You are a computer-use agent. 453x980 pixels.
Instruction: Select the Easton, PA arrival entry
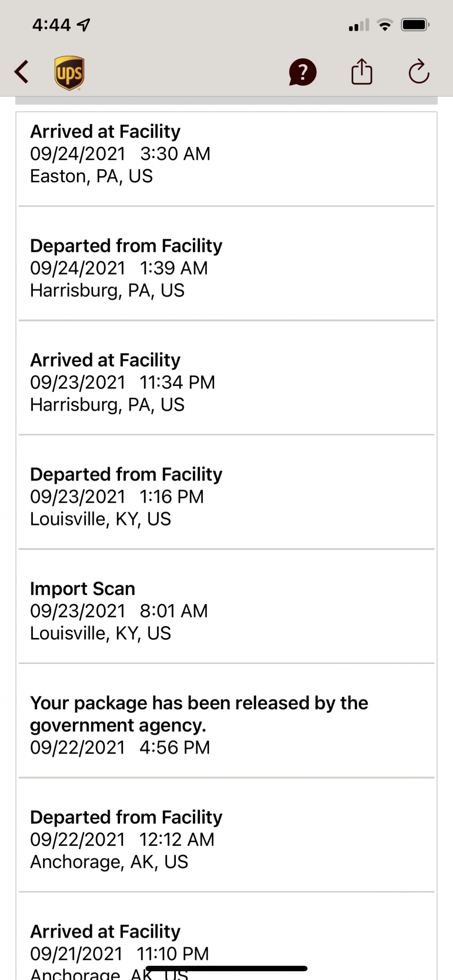(226, 154)
